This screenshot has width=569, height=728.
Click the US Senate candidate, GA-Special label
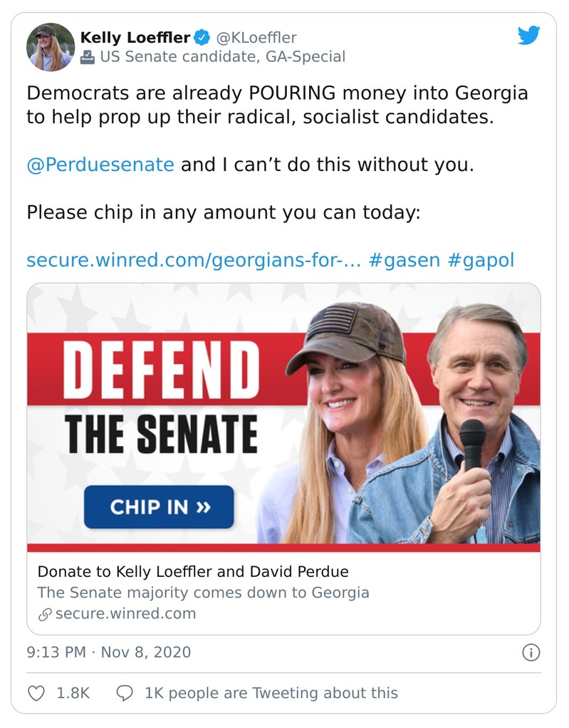click(x=222, y=57)
